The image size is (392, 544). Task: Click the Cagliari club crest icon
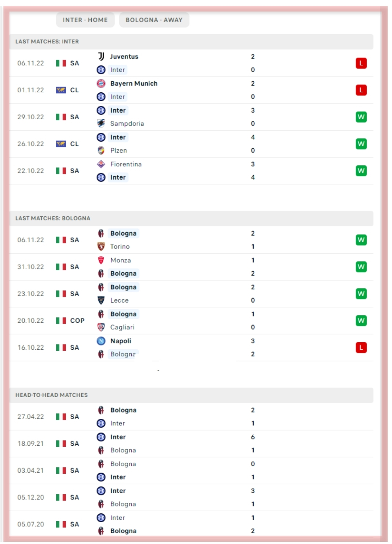coord(101,327)
